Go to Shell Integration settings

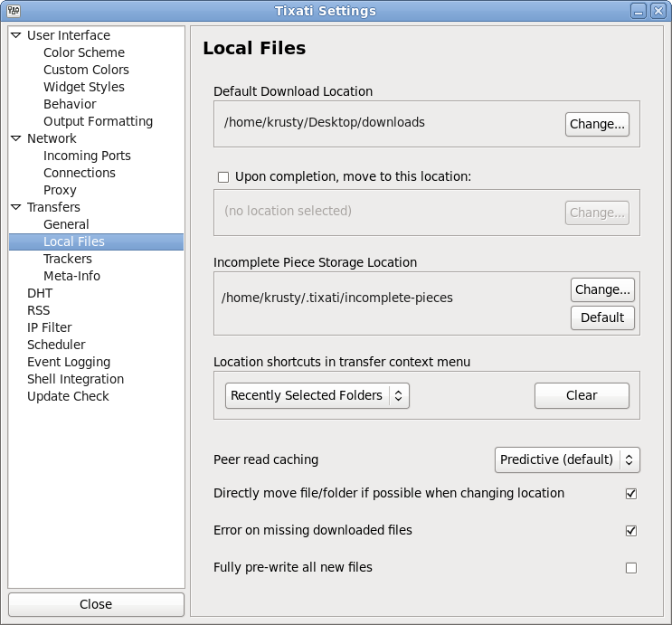pos(75,379)
